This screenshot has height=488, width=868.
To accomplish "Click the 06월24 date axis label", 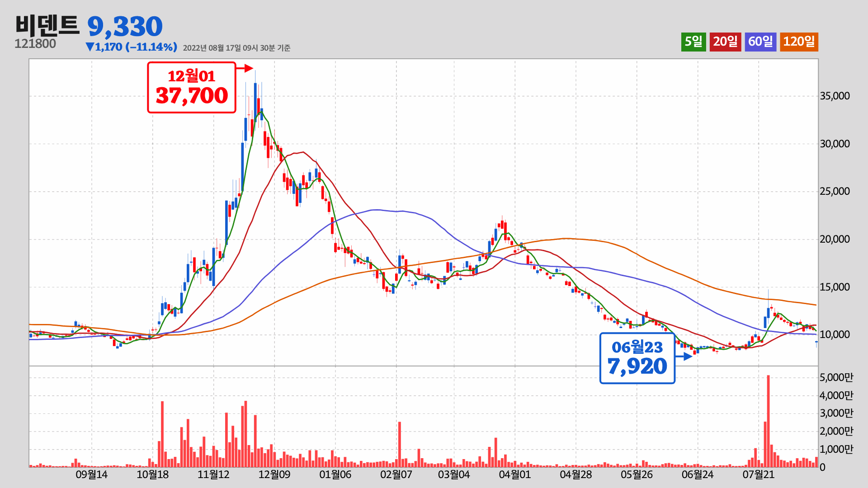I will tap(698, 474).
